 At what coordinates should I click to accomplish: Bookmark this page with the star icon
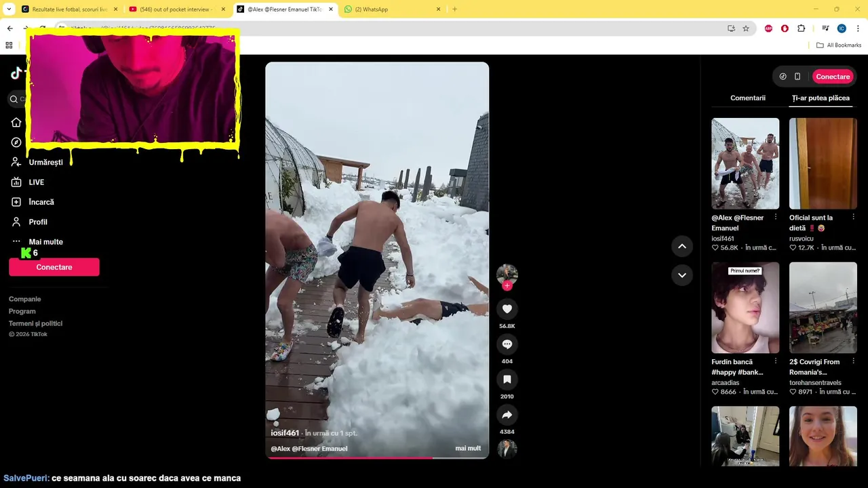(x=746, y=28)
